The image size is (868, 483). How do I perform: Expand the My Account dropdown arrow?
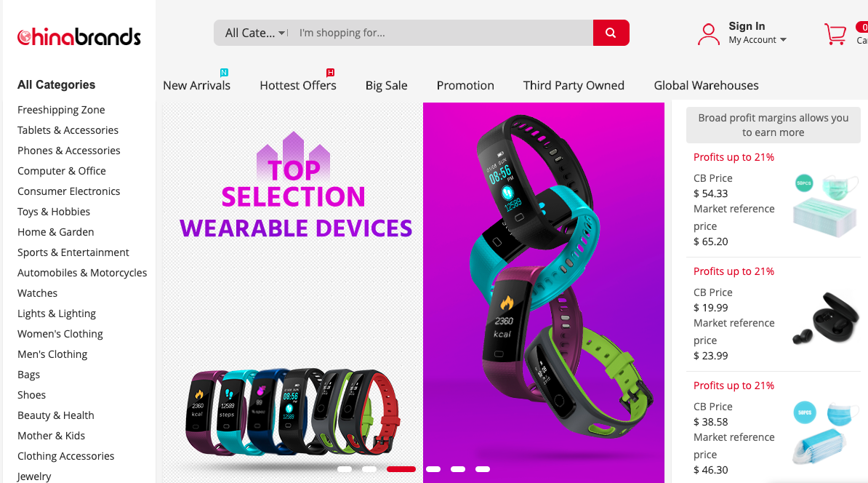coord(783,40)
